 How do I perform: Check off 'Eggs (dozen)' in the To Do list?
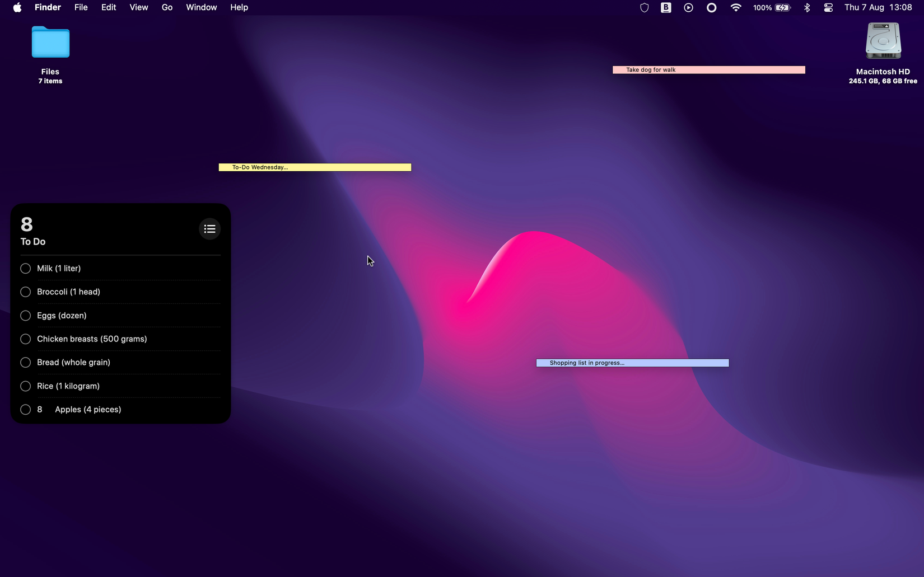(x=25, y=315)
